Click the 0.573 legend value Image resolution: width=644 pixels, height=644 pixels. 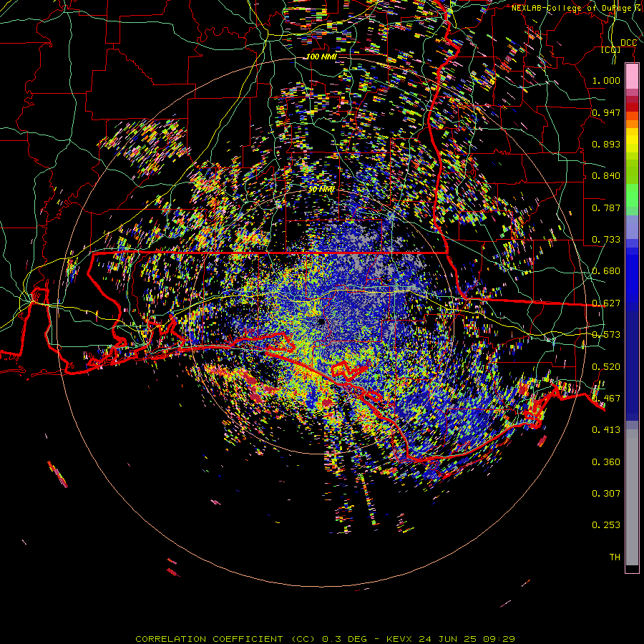[x=606, y=335]
